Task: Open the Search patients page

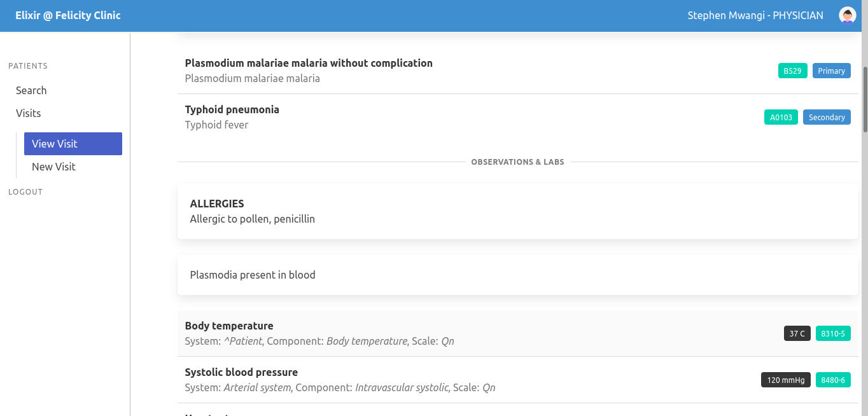Action: [x=31, y=90]
